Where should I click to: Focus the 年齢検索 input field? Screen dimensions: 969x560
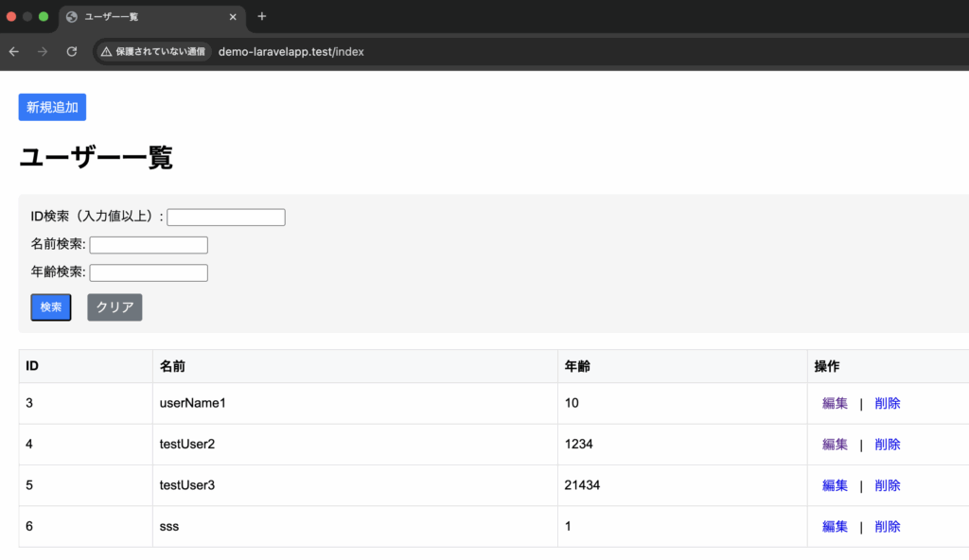click(x=149, y=272)
